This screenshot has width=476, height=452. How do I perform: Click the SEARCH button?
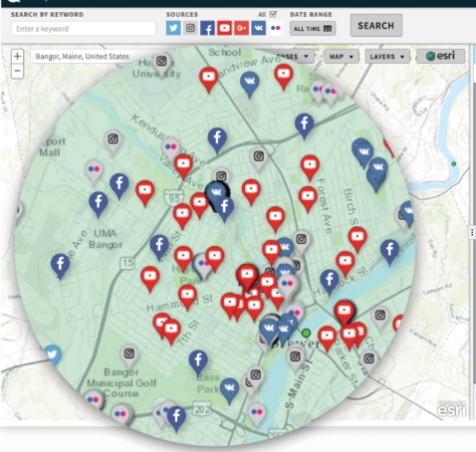(376, 26)
